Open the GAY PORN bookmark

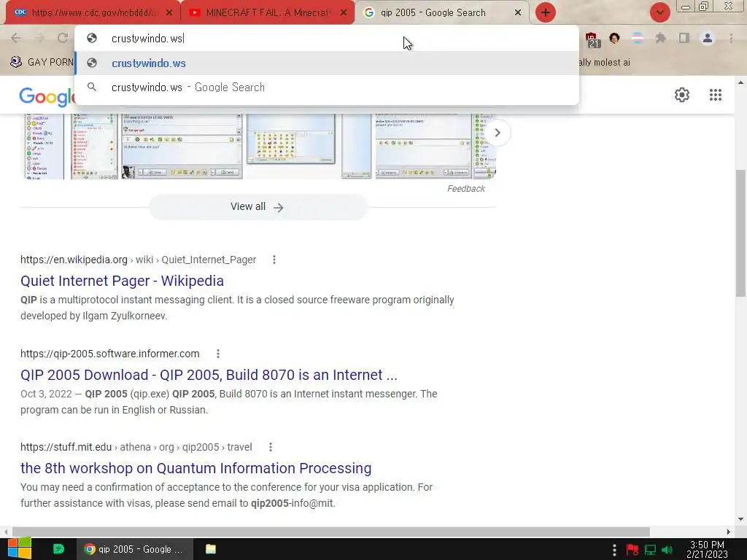(42, 62)
